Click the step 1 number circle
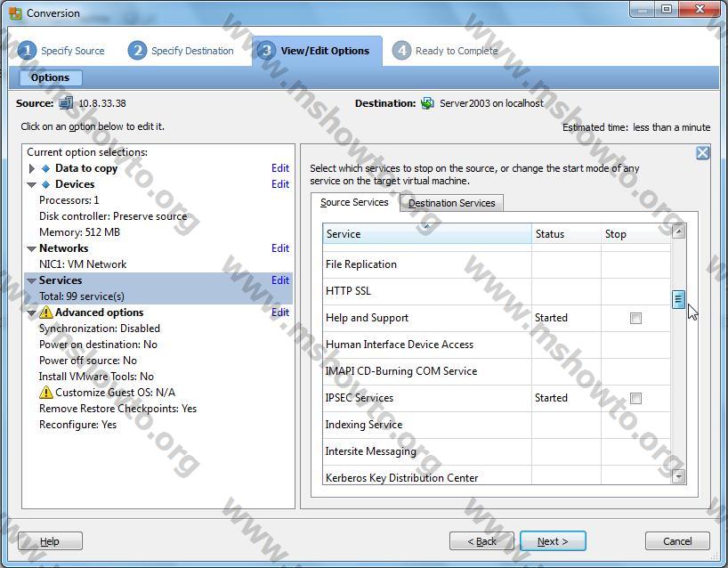728x568 pixels. point(27,51)
